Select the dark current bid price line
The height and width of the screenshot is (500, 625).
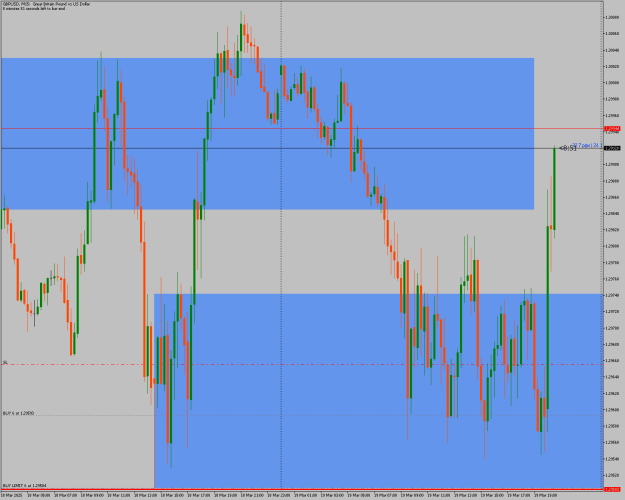click(x=301, y=148)
